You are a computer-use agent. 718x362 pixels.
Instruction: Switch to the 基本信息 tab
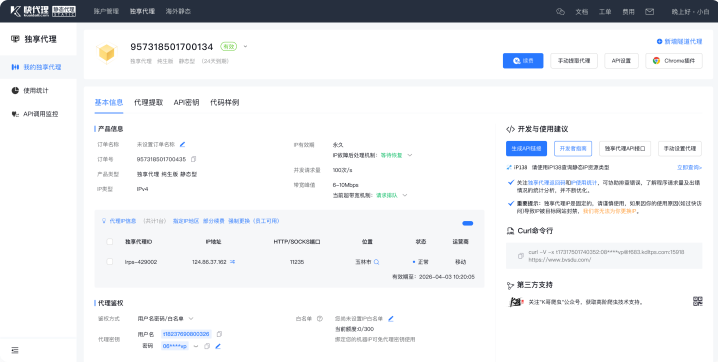(x=109, y=103)
